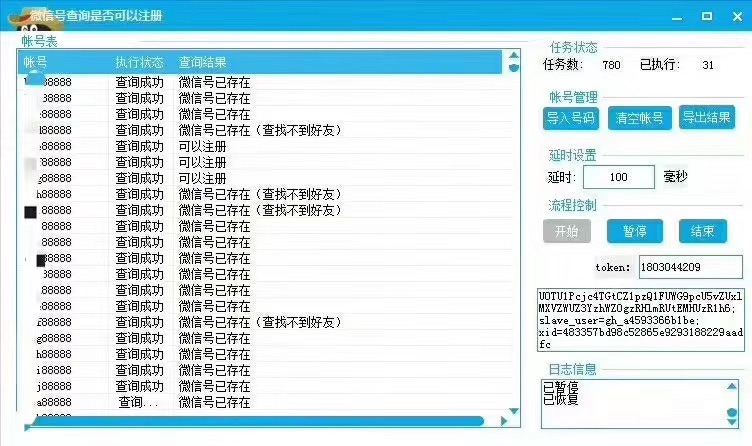
Task: Click the account table horizontal scrollbar thumb
Action: coord(257,421)
